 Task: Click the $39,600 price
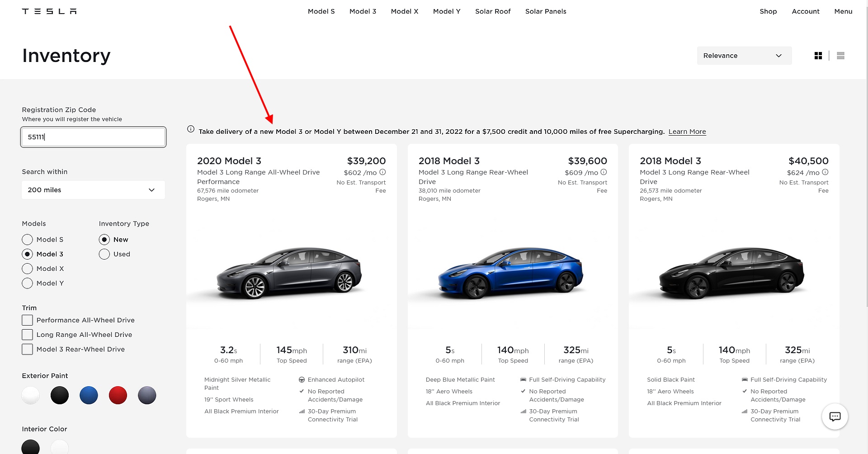coord(587,161)
